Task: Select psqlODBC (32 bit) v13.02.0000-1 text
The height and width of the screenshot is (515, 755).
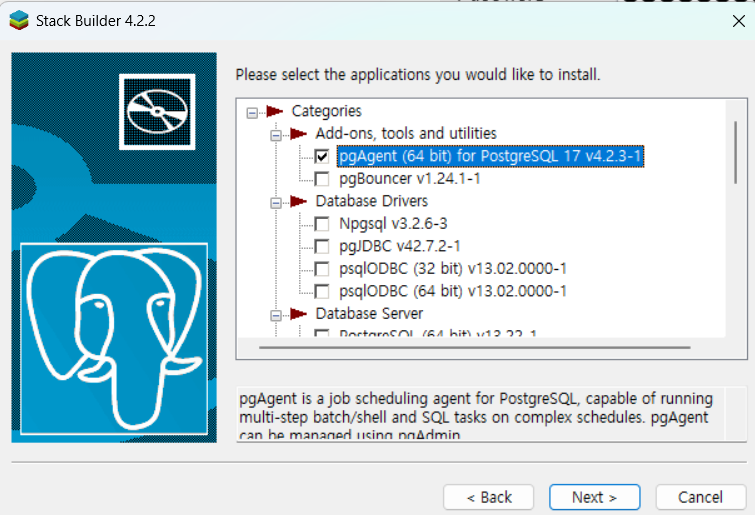Action: pos(453,269)
